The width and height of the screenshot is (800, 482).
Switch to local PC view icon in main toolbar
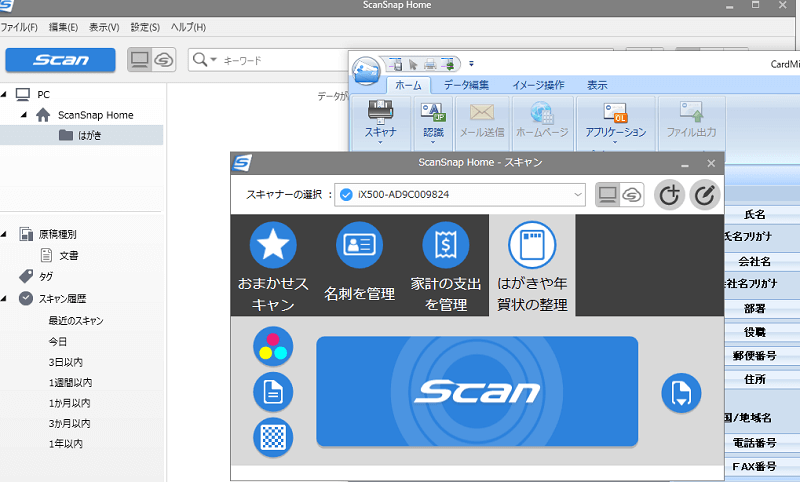point(139,60)
